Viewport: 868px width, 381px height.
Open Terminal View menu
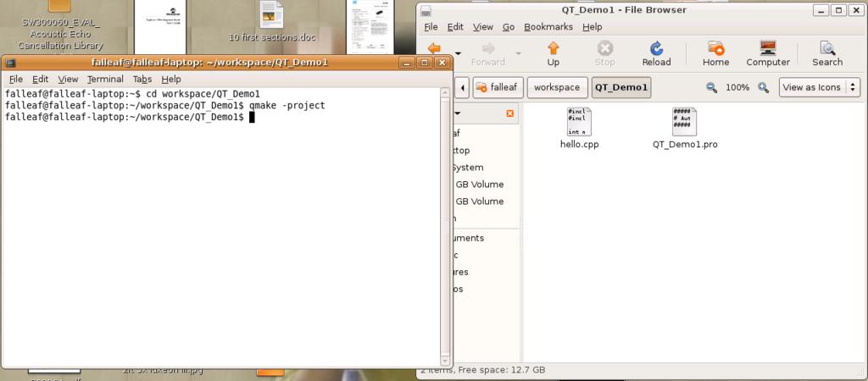tap(68, 79)
